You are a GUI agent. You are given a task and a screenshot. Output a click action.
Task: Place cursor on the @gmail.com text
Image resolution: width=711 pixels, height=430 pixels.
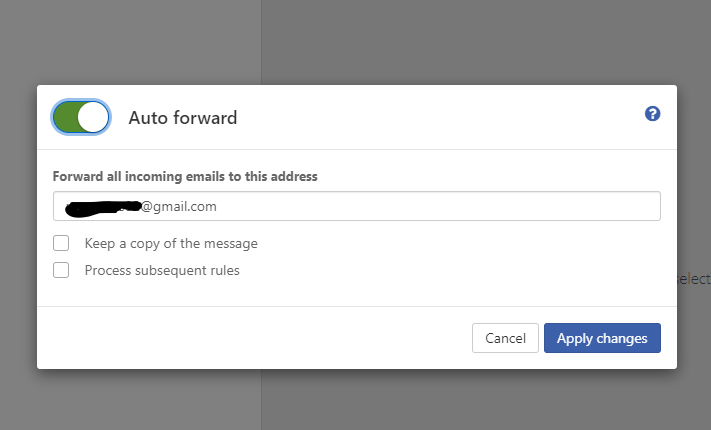[179, 207]
